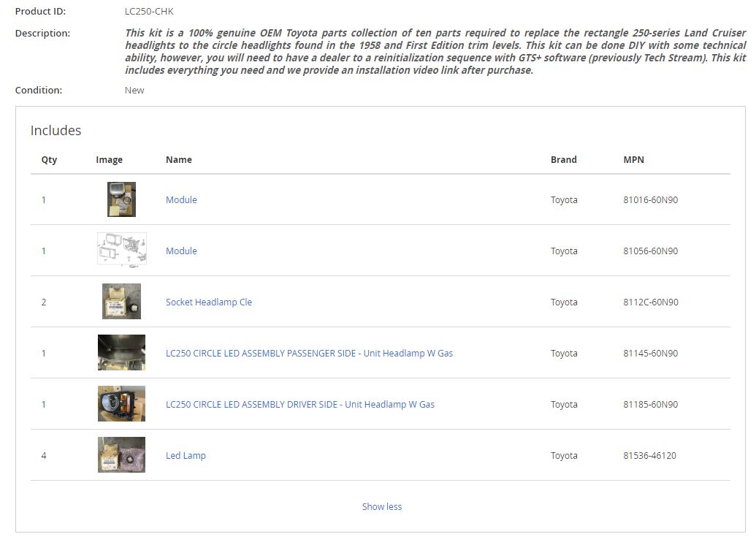Open the Socket Headlamp Cle link
The image size is (756, 545).
coord(209,302)
